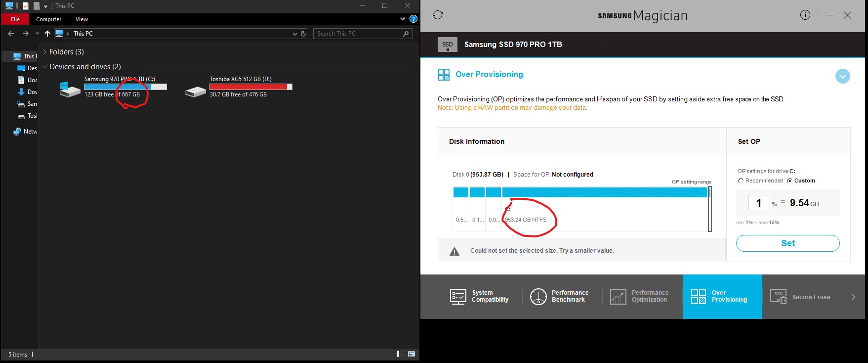This screenshot has height=363, width=868.
Task: Click the 30.7 GB free of 476 GB text
Action: (x=238, y=94)
